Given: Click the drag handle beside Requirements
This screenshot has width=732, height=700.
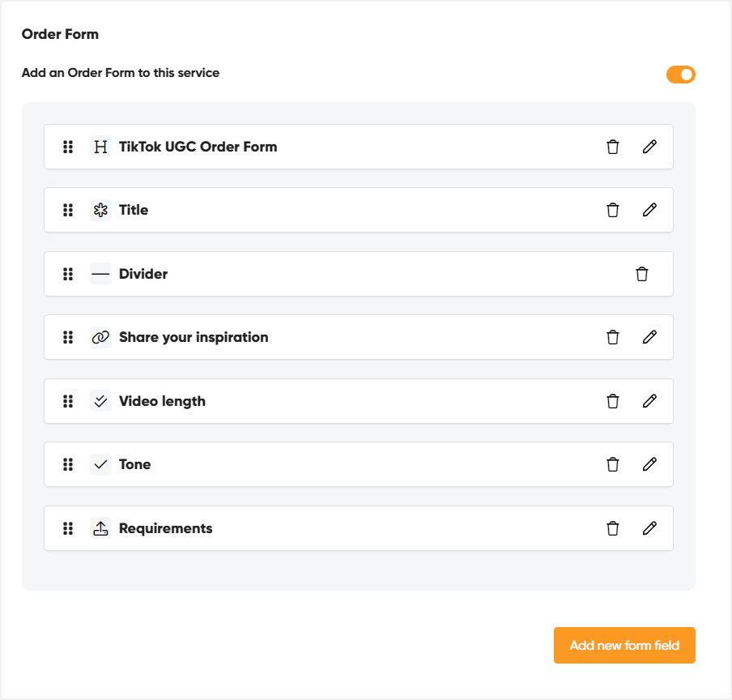Looking at the screenshot, I should pos(68,527).
